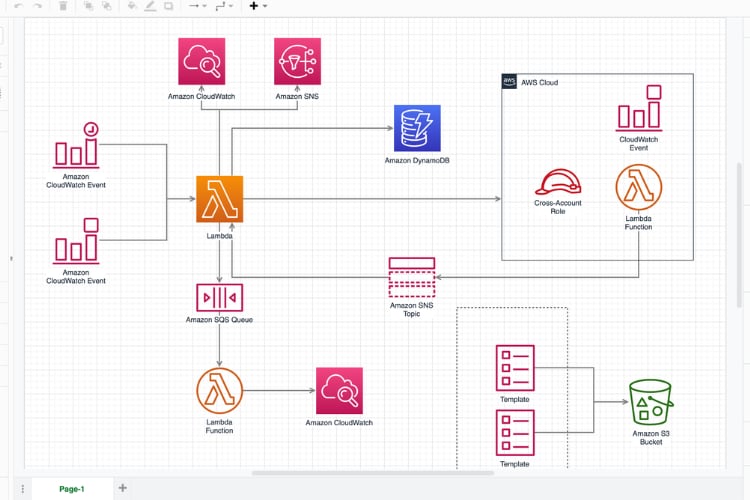Select the Amazon SNS Topic shape
This screenshot has height=500, width=750.
(412, 278)
